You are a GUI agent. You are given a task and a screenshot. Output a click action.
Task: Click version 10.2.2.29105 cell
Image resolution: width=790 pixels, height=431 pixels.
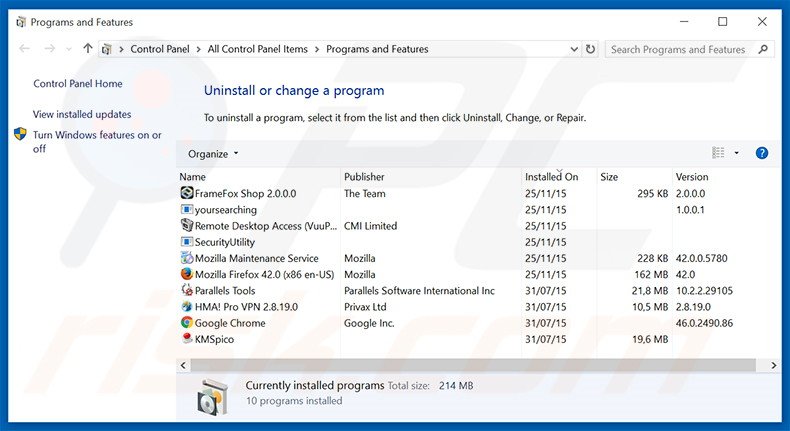(x=704, y=290)
